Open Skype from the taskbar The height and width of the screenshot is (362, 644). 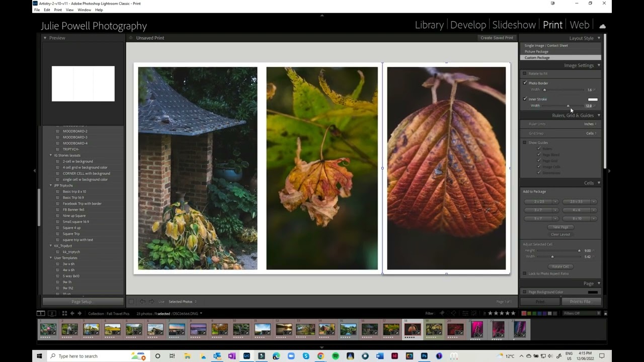point(306,356)
